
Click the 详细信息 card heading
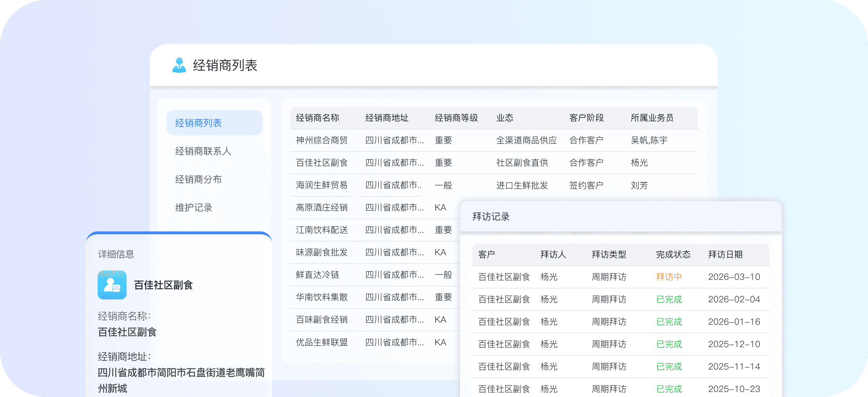tap(116, 254)
